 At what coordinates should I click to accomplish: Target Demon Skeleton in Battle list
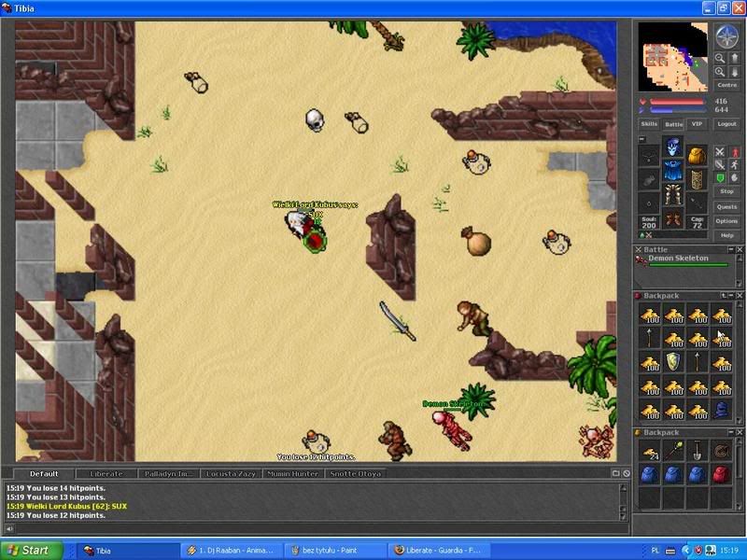pyautogui.click(x=684, y=260)
